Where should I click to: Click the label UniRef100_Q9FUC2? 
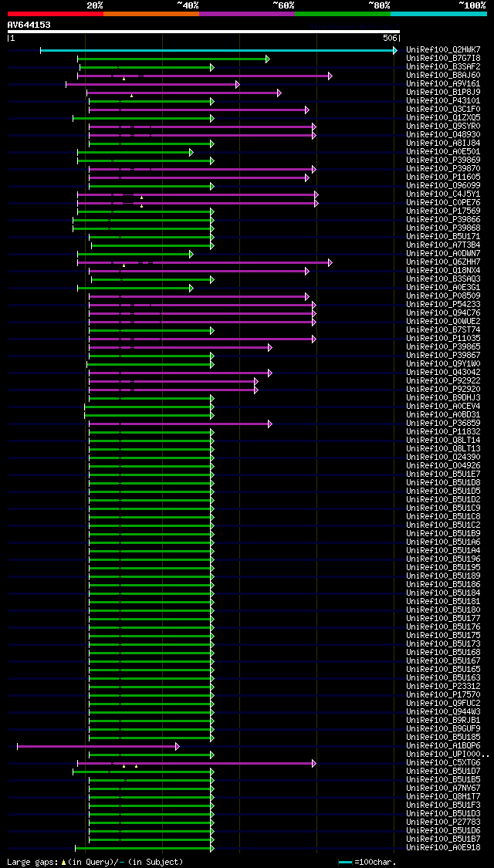click(443, 704)
